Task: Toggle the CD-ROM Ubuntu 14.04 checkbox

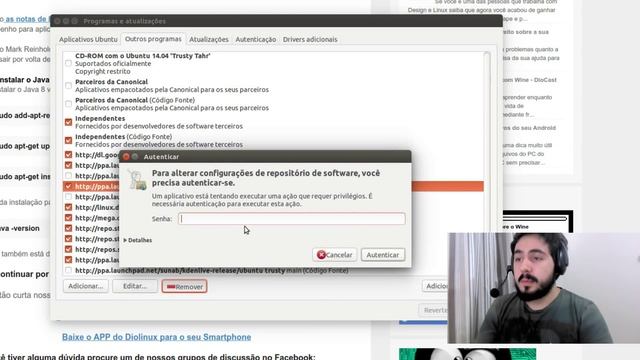Action: [x=68, y=63]
